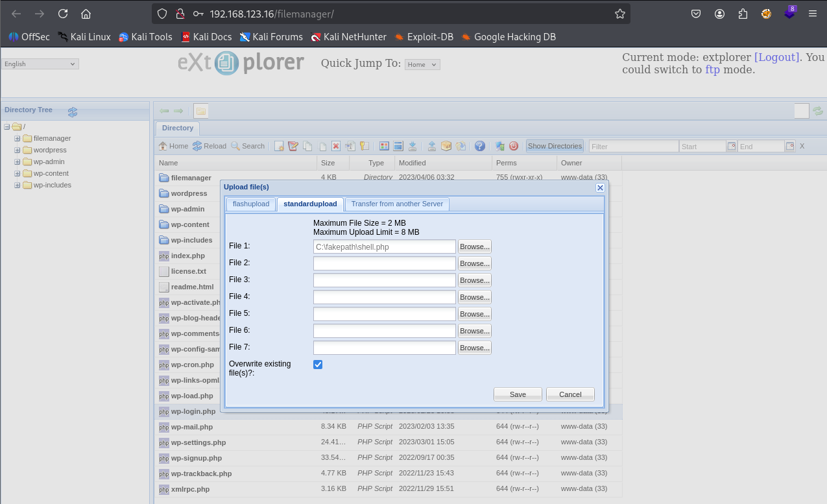
Task: Click the download icon in the toolbar
Action: click(x=413, y=146)
